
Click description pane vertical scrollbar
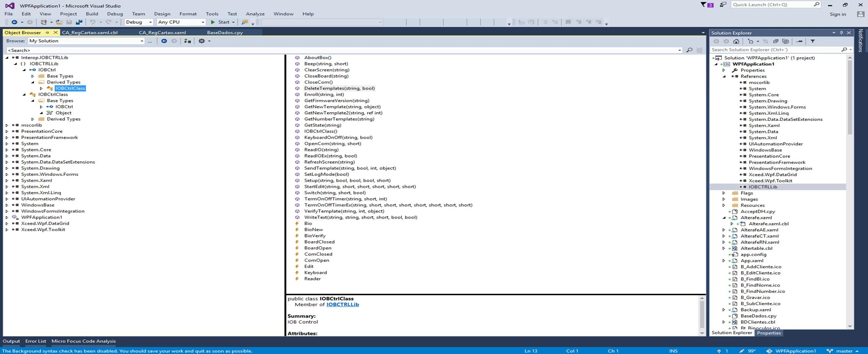click(702, 315)
